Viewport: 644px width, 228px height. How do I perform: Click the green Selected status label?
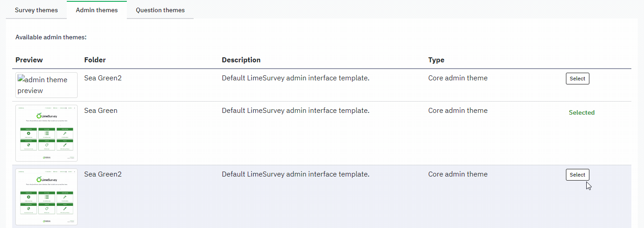[x=581, y=112]
